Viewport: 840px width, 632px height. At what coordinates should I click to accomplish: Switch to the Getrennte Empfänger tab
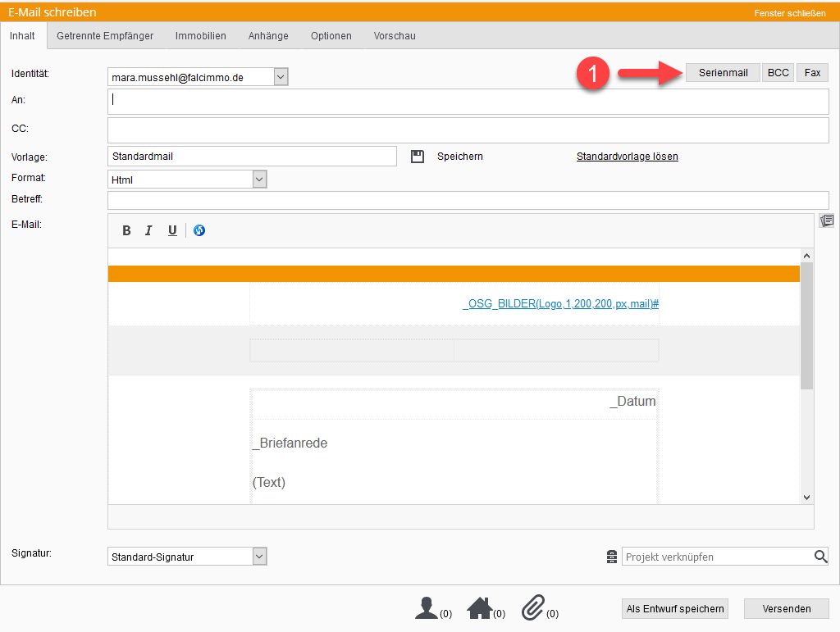(105, 36)
